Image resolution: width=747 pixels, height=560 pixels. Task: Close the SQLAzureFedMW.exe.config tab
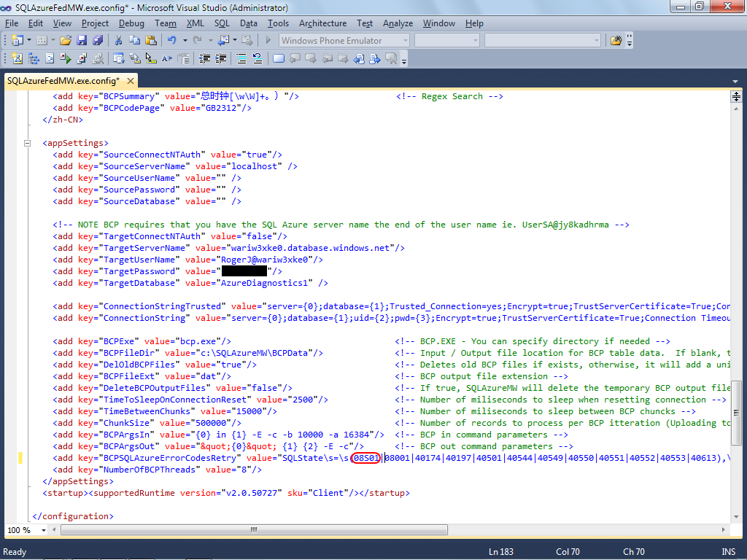tap(130, 81)
